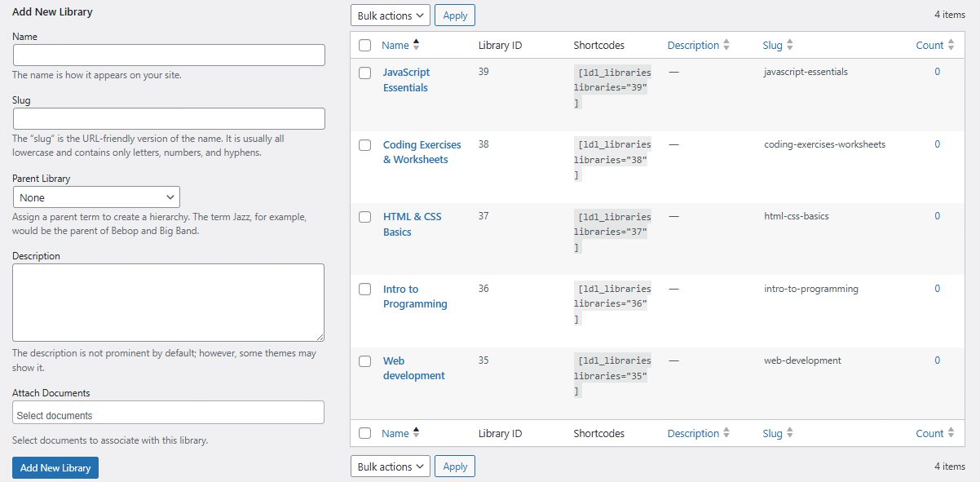Focus the Name input field

tap(169, 55)
